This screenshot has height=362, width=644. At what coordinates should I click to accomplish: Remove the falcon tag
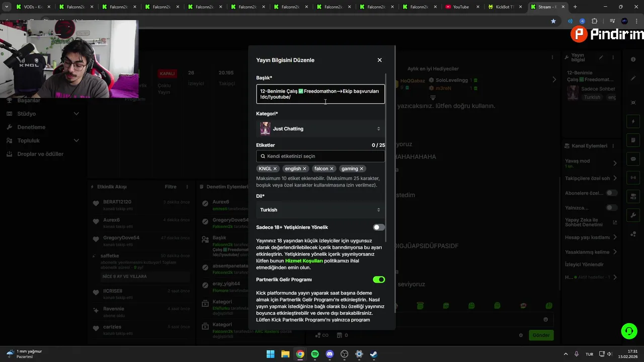332,169
